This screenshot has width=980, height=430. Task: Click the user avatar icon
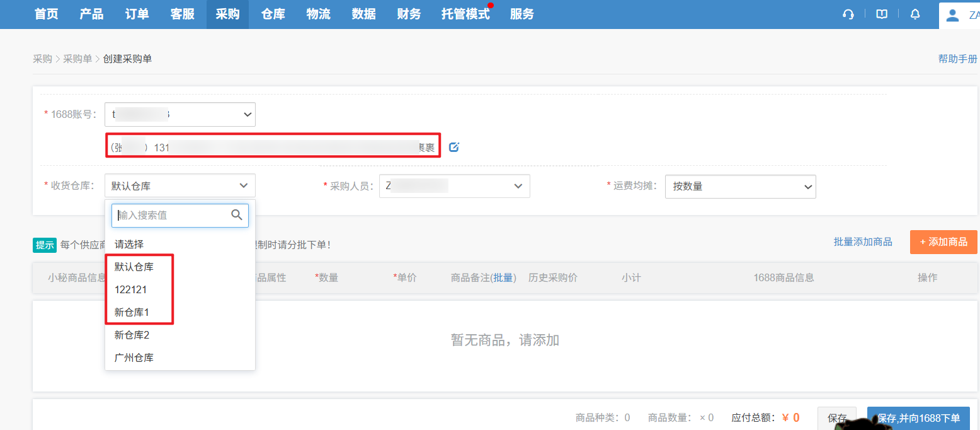[953, 15]
